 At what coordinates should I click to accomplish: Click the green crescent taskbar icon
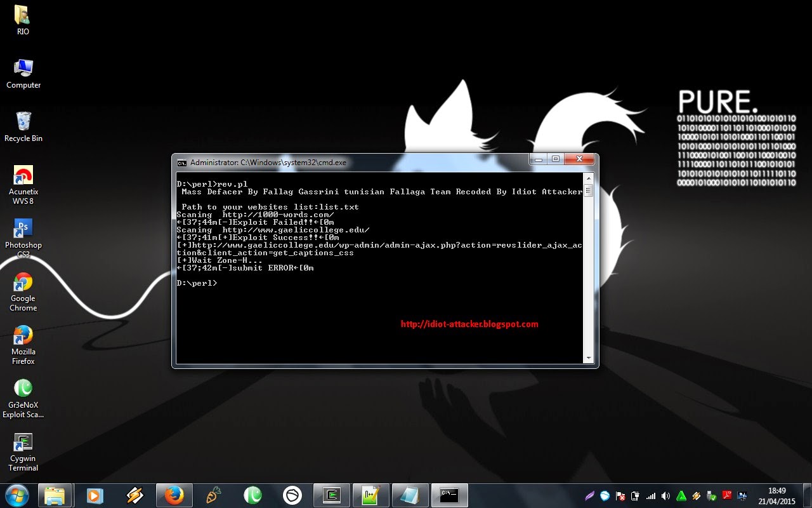coord(253,495)
